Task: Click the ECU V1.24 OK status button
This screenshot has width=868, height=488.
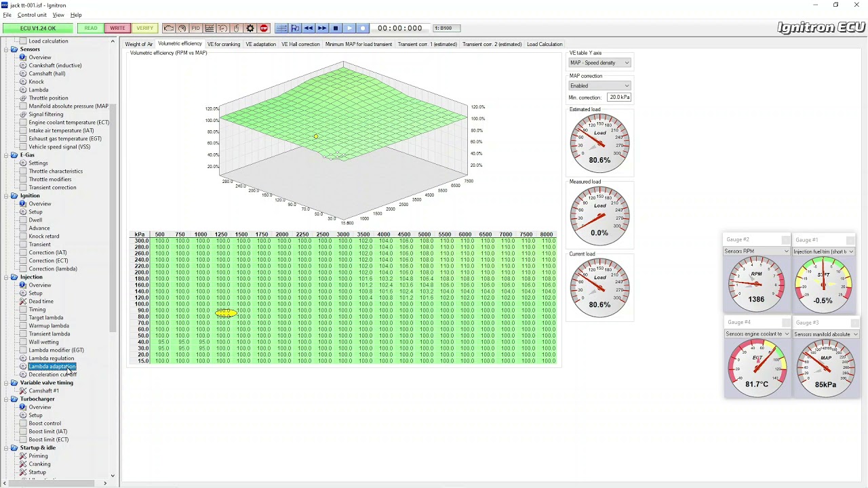Action: pyautogui.click(x=38, y=28)
